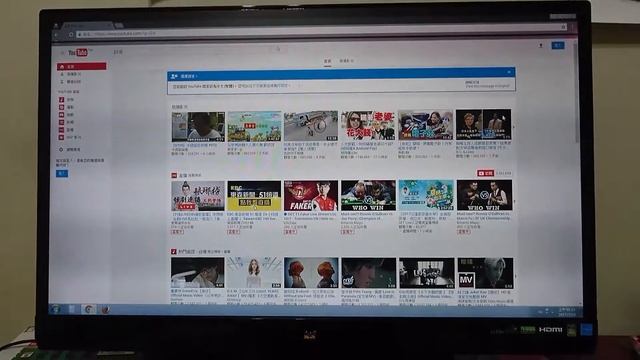Open the music thumbnail labeled MV
Viewport: 640px width, 360px height.
[485, 273]
